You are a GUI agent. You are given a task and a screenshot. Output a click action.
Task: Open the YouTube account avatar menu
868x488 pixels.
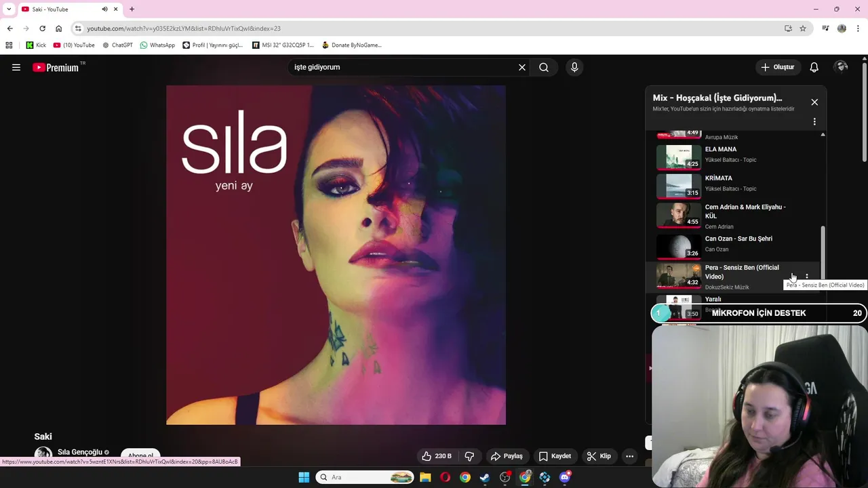(x=842, y=67)
